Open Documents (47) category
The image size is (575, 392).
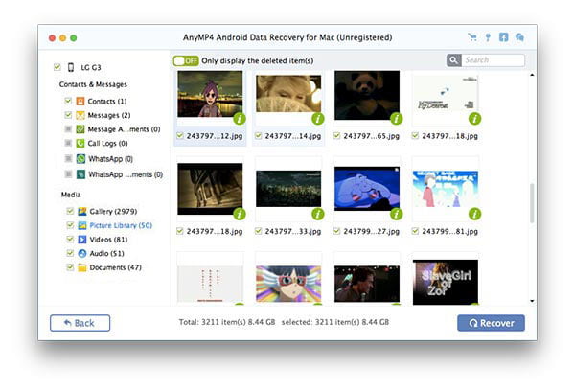pos(116,267)
